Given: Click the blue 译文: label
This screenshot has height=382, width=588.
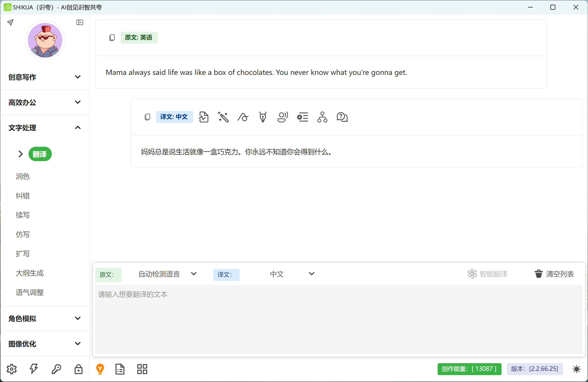Looking at the screenshot, I should point(226,275).
